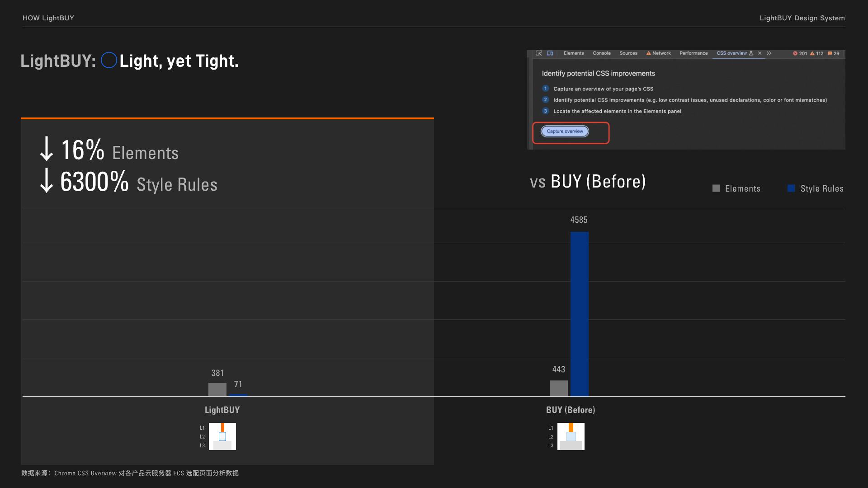Click the '71' value label
868x488 pixels.
238,385
